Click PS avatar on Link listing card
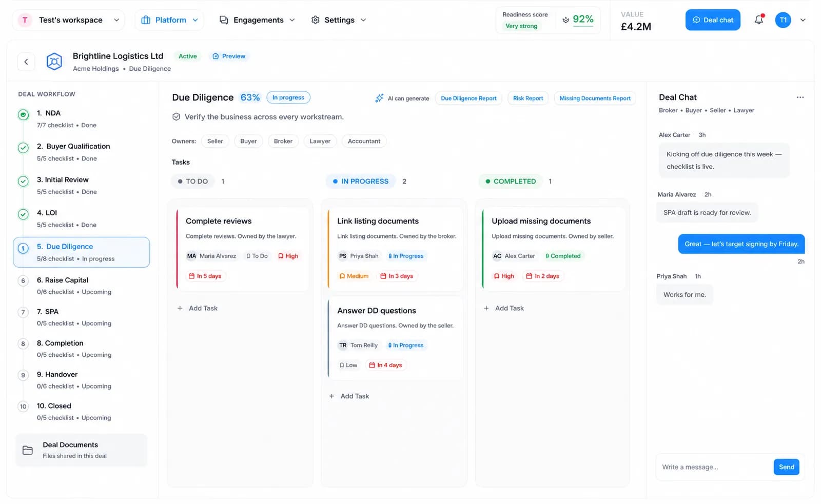The image size is (821, 504). tap(343, 256)
